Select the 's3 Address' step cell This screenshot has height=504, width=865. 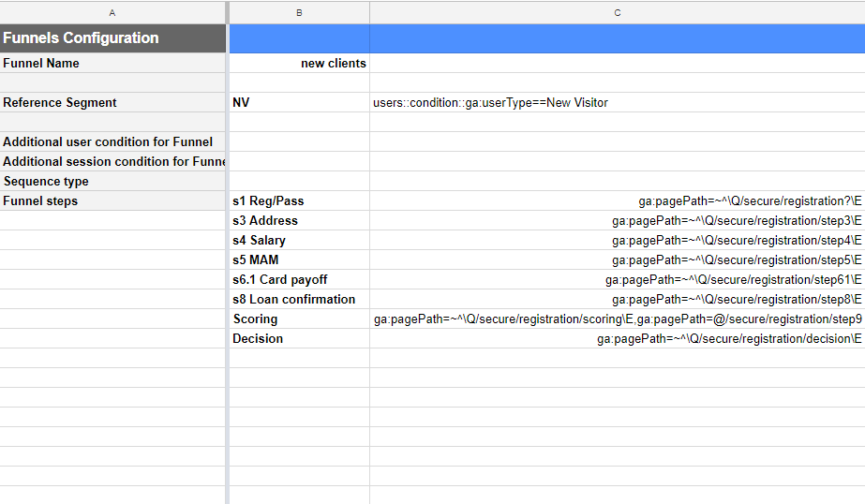pyautogui.click(x=299, y=220)
